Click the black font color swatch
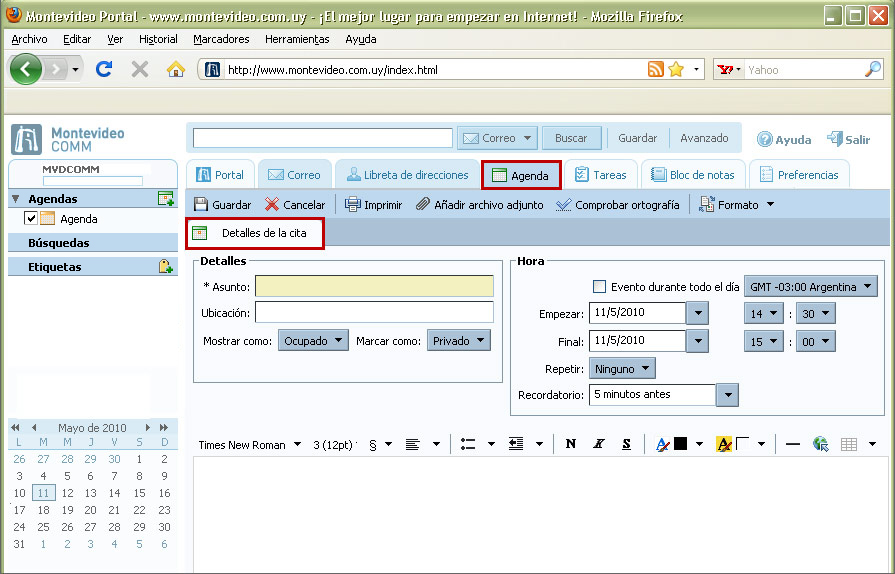Viewport: 895px width, 574px height. (680, 445)
